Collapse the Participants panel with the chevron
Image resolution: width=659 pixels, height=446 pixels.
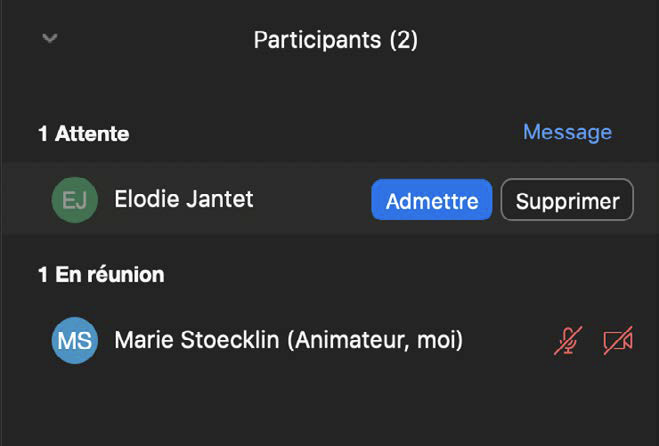pos(50,39)
